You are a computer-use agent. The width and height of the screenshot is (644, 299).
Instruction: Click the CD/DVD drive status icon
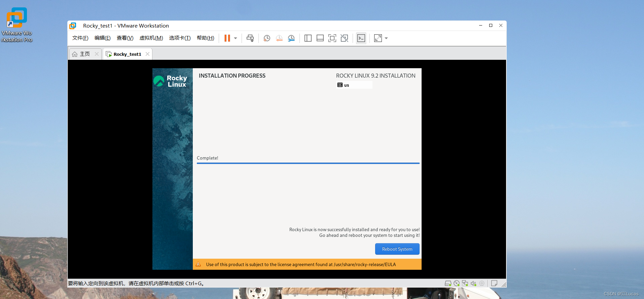pos(457,283)
